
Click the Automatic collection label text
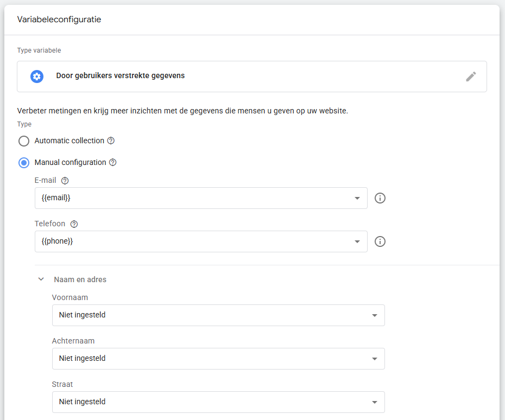click(69, 141)
